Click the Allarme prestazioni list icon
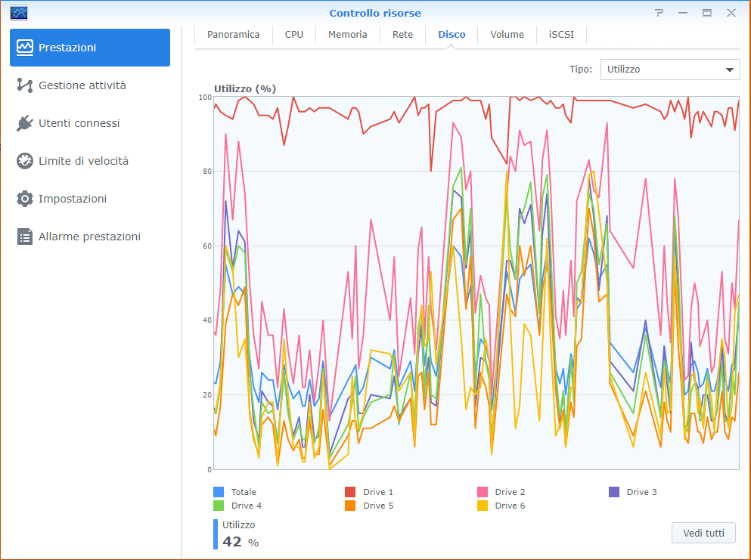 pos(26,237)
